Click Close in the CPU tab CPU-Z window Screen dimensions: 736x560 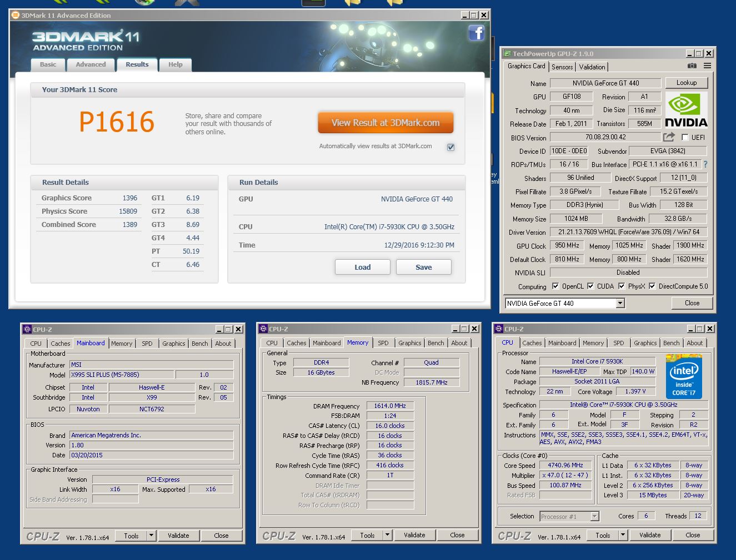693,535
